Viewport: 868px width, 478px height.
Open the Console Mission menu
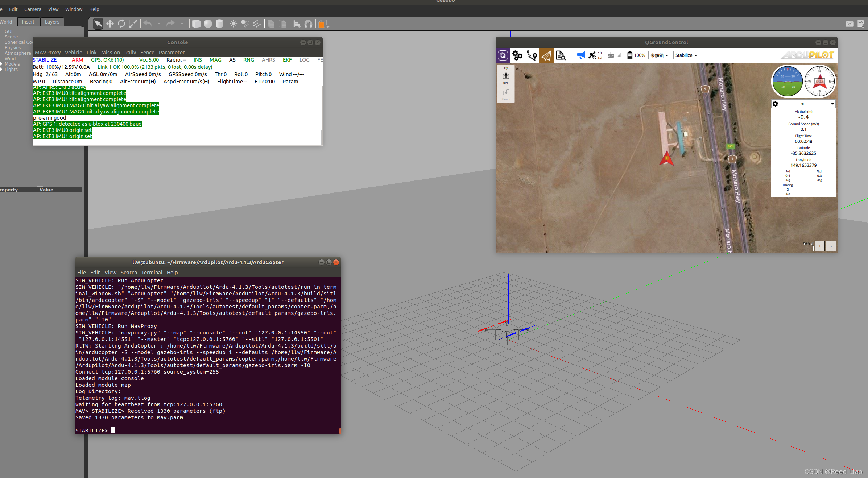click(x=111, y=53)
